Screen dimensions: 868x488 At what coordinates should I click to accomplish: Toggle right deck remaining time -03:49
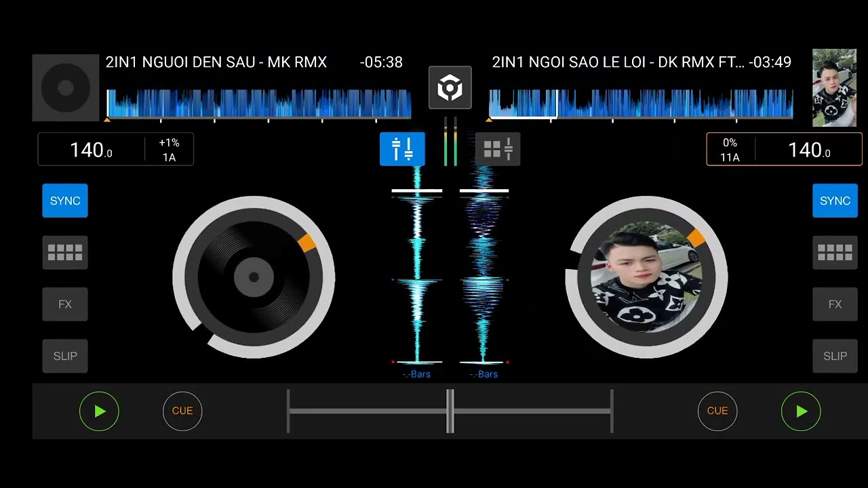tap(770, 62)
